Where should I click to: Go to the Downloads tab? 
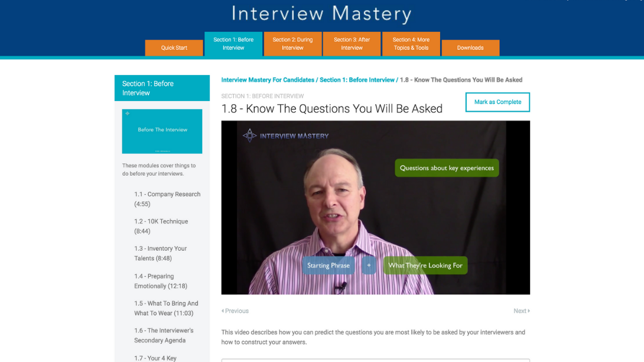[x=470, y=48]
